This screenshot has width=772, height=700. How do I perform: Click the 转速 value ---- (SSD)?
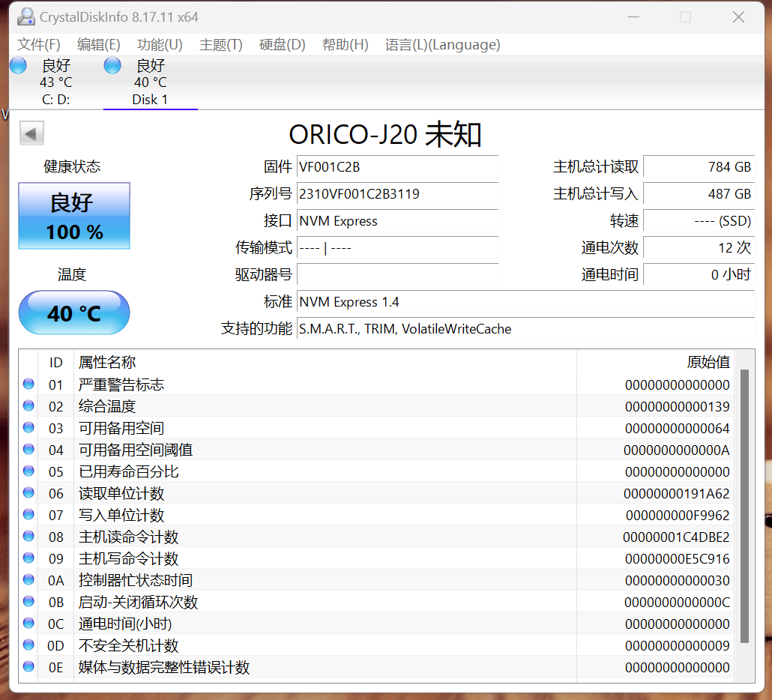coord(699,221)
